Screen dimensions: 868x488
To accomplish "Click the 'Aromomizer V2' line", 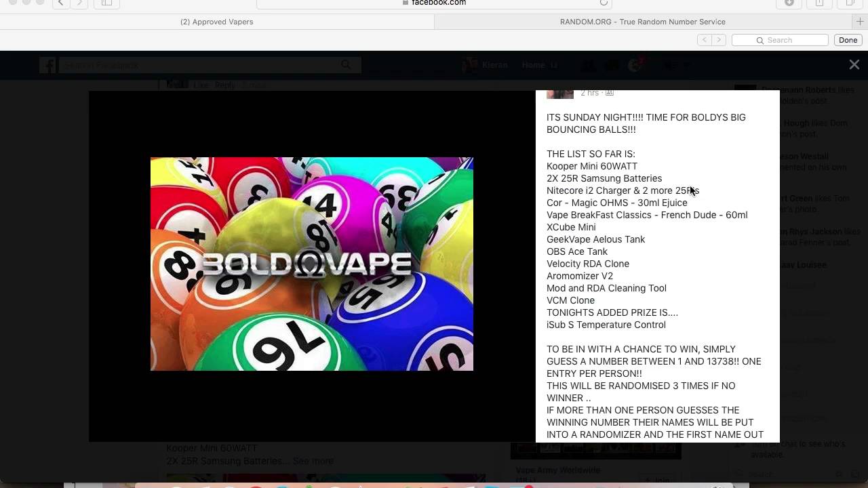I will 580,276.
